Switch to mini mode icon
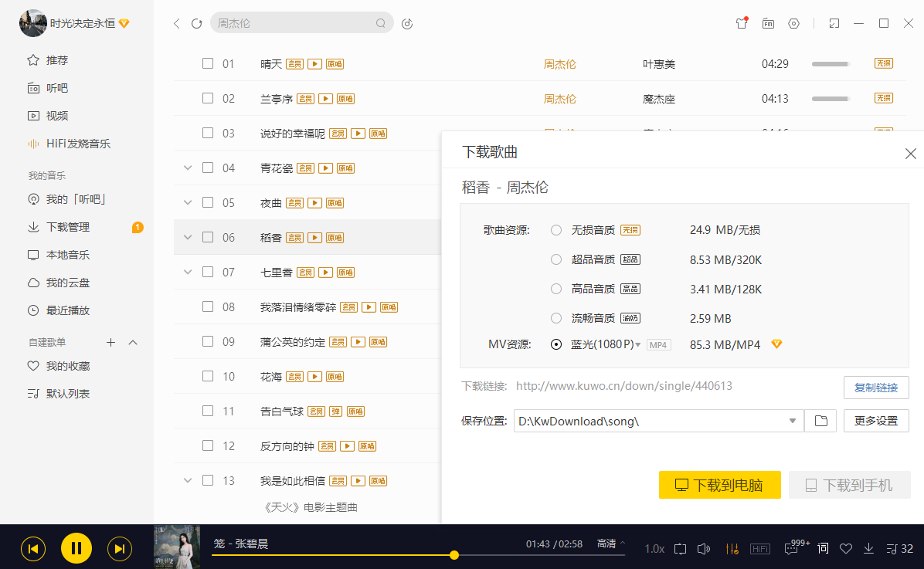This screenshot has height=569, width=924. 834,24
